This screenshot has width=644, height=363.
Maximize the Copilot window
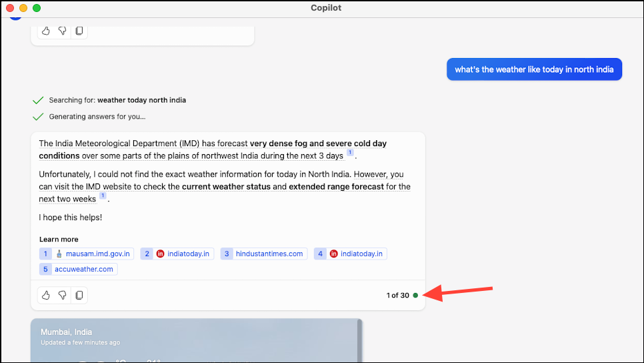pyautogui.click(x=37, y=8)
